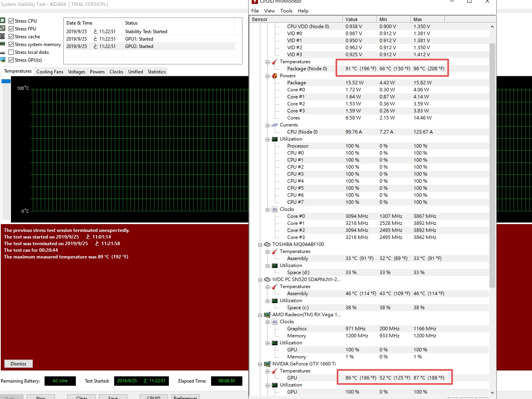The height and width of the screenshot is (399, 532).
Task: Switch to the Cooling Fans tab
Action: (x=50, y=72)
